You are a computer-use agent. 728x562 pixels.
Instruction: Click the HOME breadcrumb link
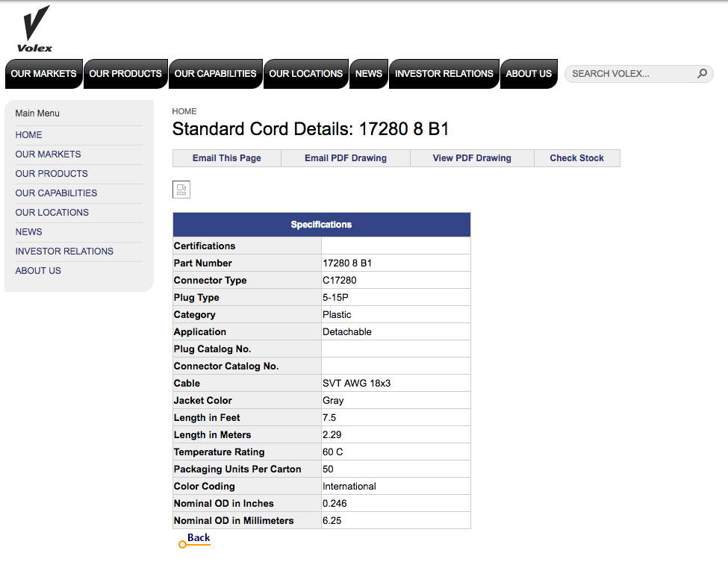[184, 111]
